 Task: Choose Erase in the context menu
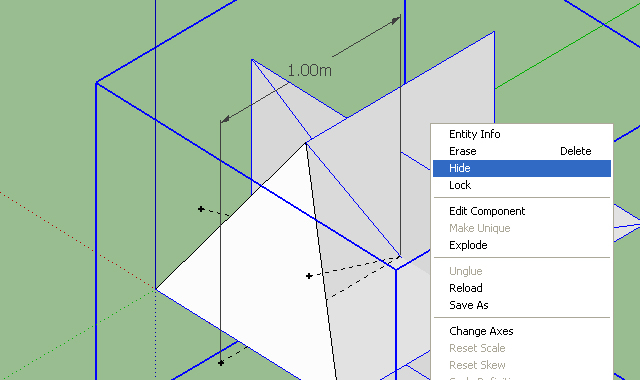[x=522, y=151]
